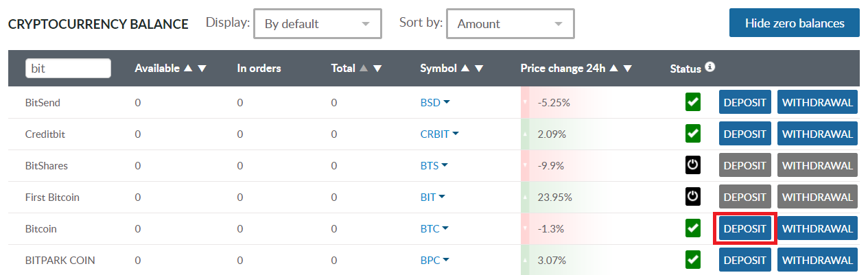
Task: Sort Available column ascending using up arrow
Action: point(187,69)
